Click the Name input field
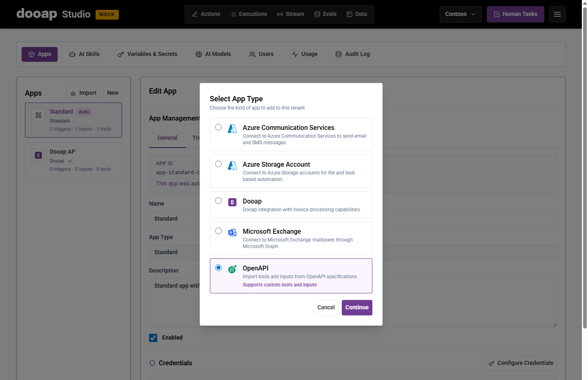Screen dimensions: 588x380 click(353, 219)
